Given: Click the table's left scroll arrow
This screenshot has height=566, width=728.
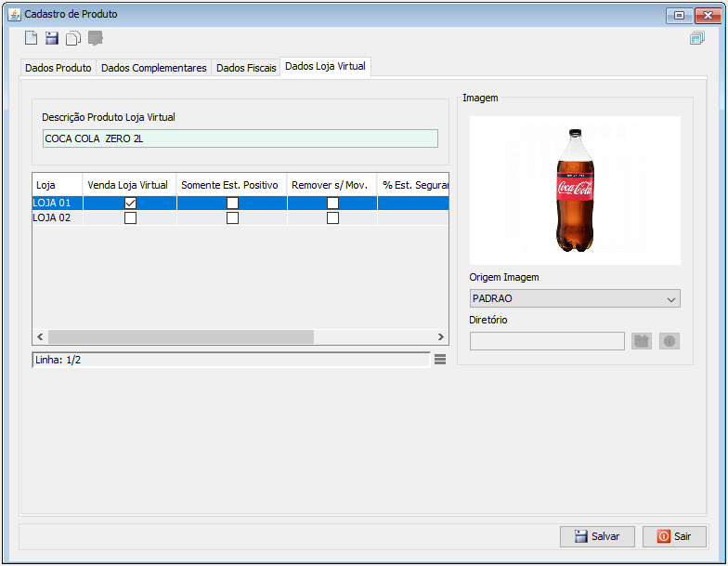Looking at the screenshot, I should (x=41, y=336).
